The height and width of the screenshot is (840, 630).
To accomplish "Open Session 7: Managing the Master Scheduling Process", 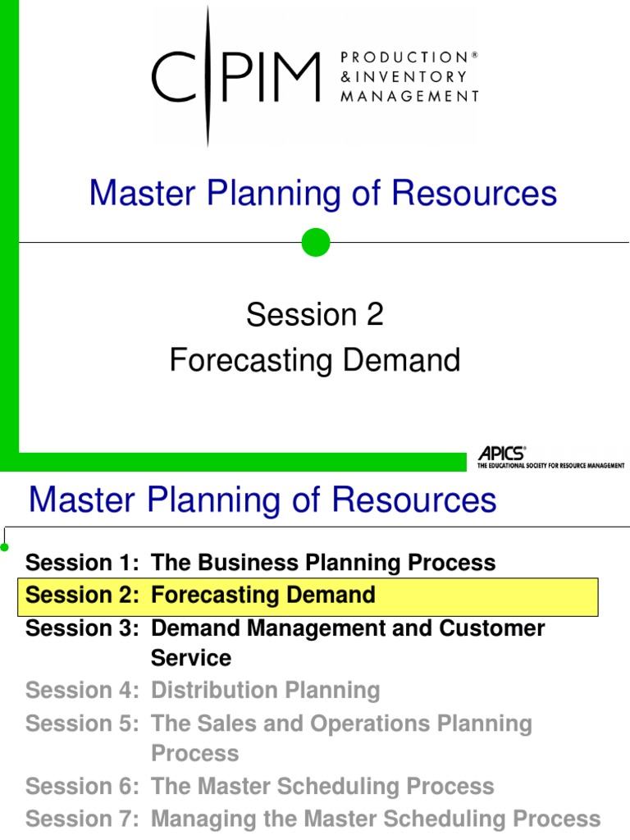I will pyautogui.click(x=313, y=819).
